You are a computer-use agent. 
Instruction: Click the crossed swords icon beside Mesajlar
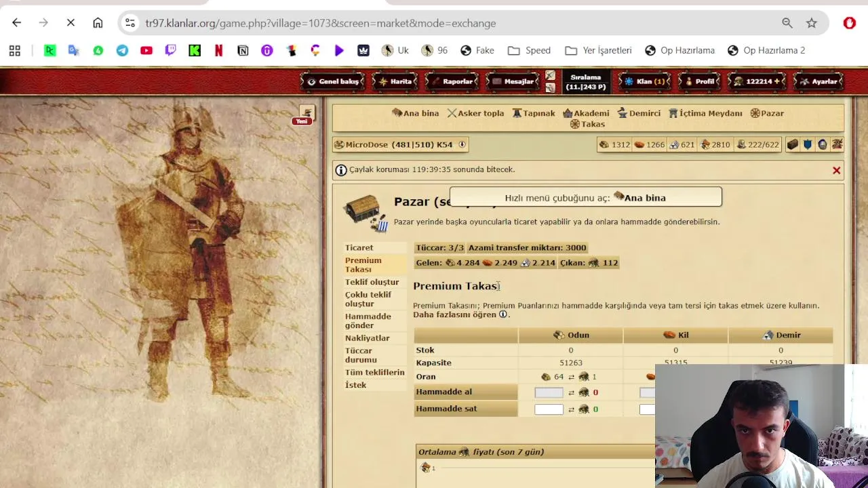click(x=550, y=75)
